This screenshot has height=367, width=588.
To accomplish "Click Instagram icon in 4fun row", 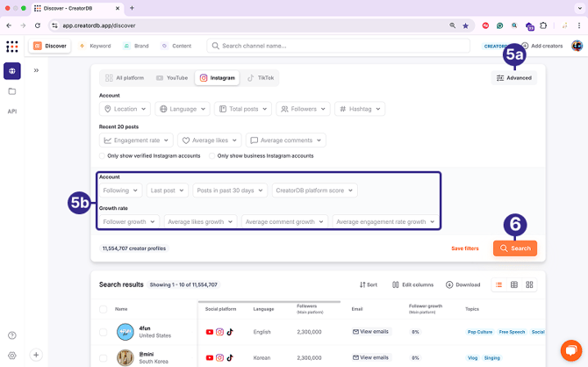I will 219,332.
